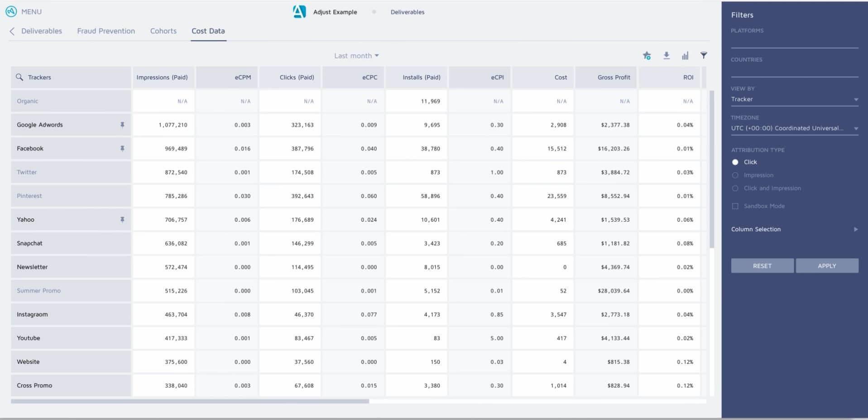Toggle the filter funnel icon
868x420 pixels.
[704, 55]
